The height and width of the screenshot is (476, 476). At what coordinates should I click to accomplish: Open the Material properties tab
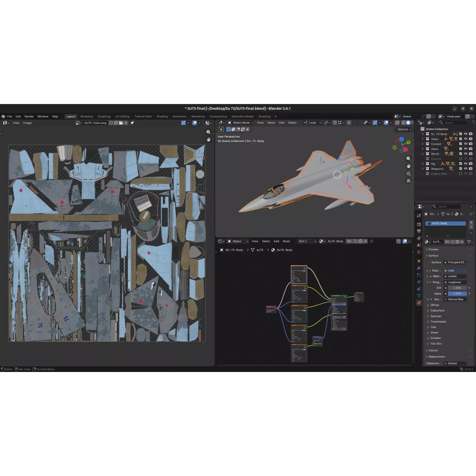(419, 303)
